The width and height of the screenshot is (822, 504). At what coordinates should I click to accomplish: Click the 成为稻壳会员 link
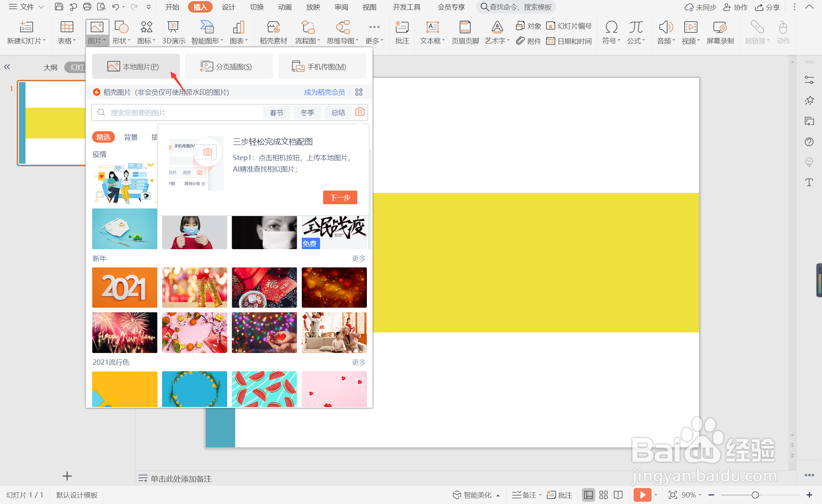pos(324,92)
